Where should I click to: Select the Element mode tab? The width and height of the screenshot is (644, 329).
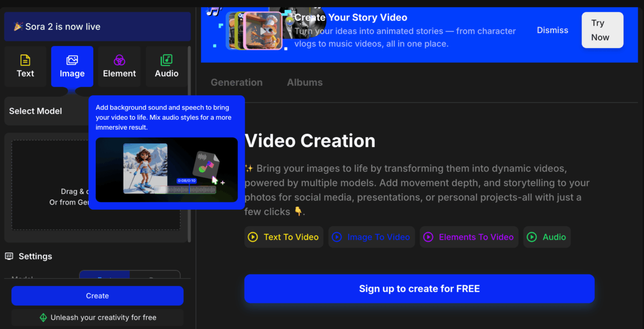point(119,66)
